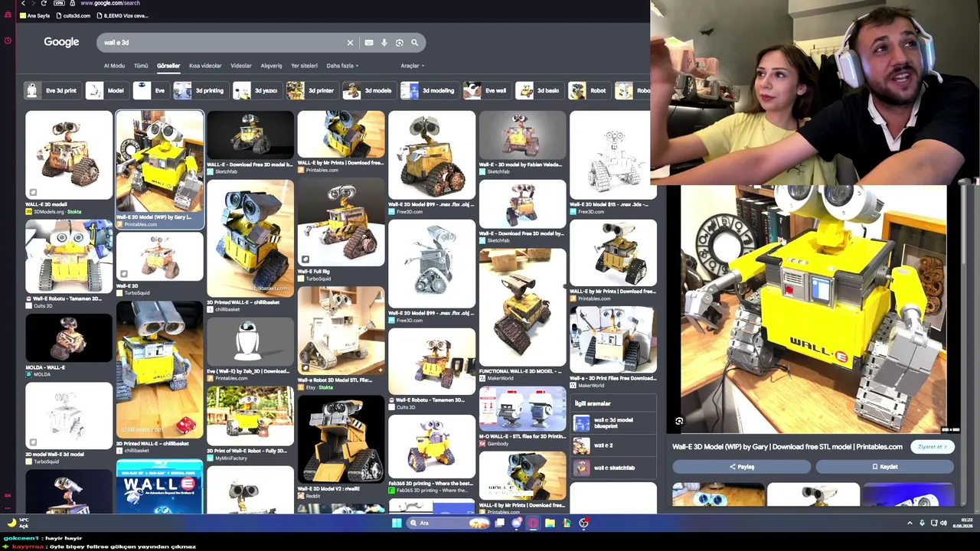
Task: Click the Kaydet save button
Action: click(x=884, y=467)
